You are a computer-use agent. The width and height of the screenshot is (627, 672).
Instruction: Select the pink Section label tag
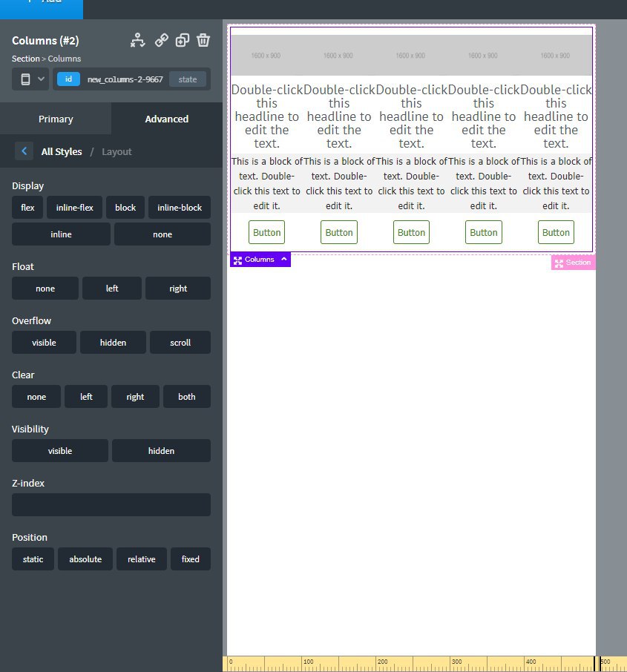pos(573,263)
